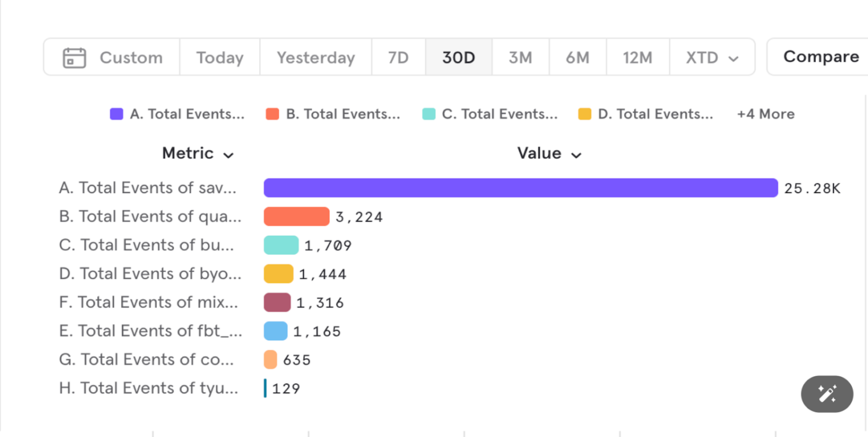Select the 3M date range
The width and height of the screenshot is (868, 437).
pos(520,57)
